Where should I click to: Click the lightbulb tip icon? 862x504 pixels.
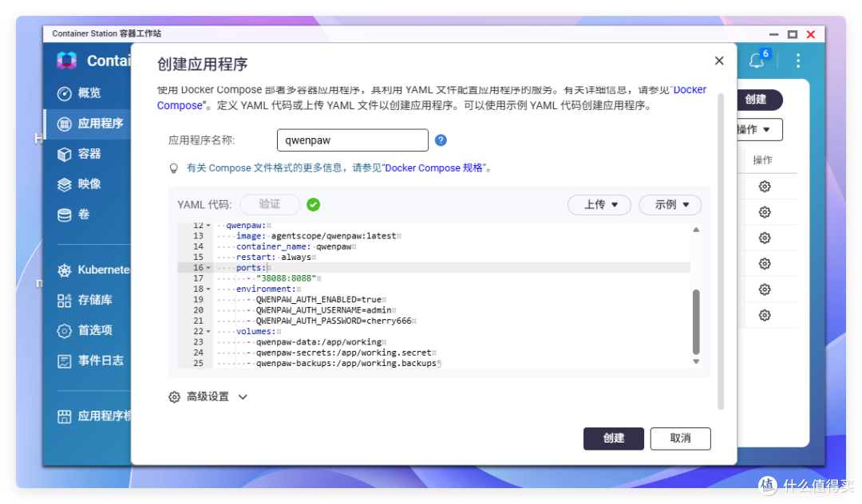(x=174, y=168)
